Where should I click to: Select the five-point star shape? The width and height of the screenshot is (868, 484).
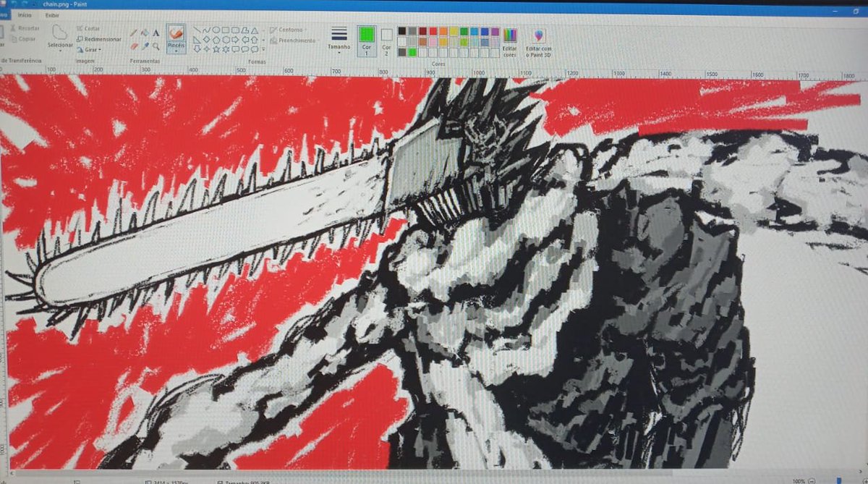pyautogui.click(x=216, y=49)
